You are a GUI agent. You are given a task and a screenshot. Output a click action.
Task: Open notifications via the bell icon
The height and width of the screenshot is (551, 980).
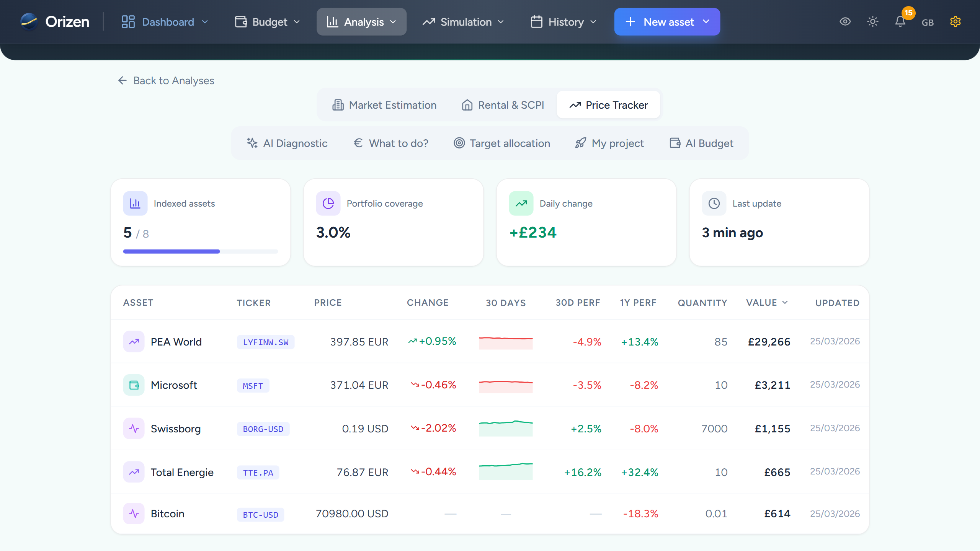point(900,22)
